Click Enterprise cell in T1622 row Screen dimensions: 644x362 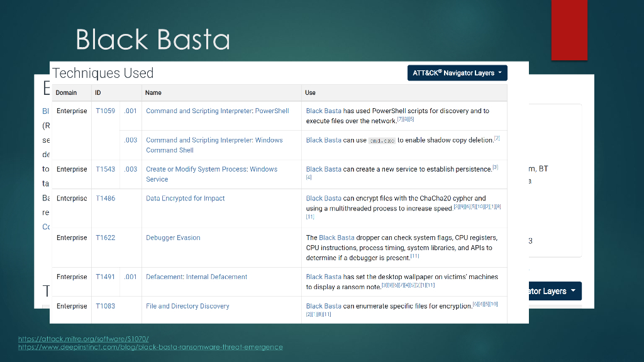(72, 238)
